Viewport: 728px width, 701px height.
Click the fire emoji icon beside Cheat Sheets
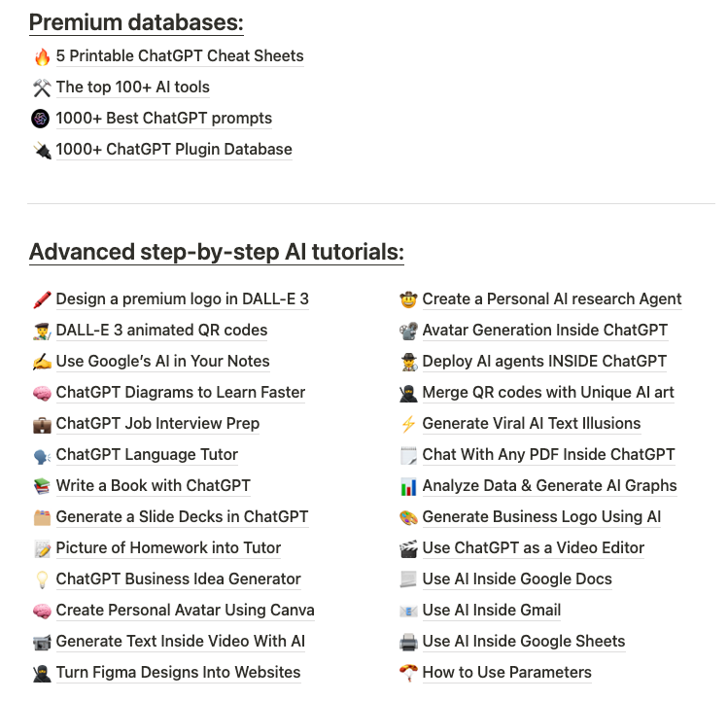(x=42, y=57)
